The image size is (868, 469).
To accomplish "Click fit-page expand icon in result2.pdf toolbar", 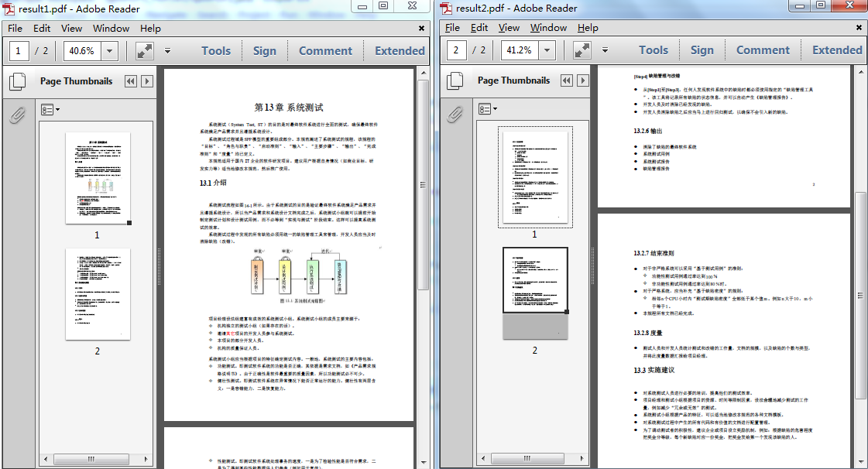I will pyautogui.click(x=582, y=50).
